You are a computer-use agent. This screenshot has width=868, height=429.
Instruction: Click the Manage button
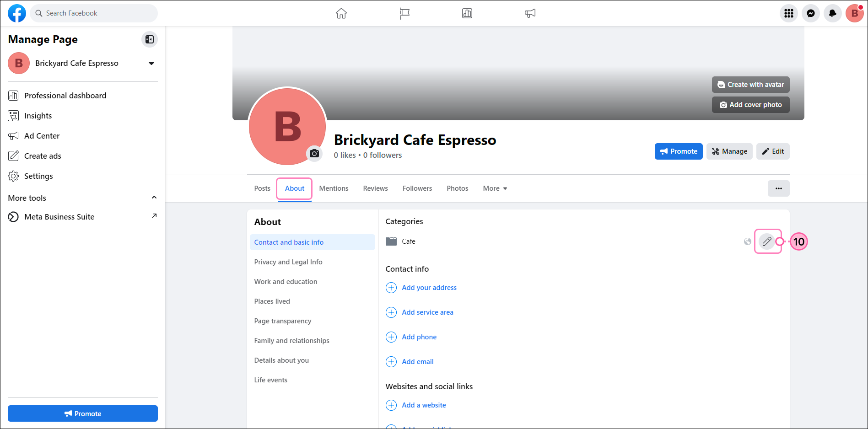729,151
